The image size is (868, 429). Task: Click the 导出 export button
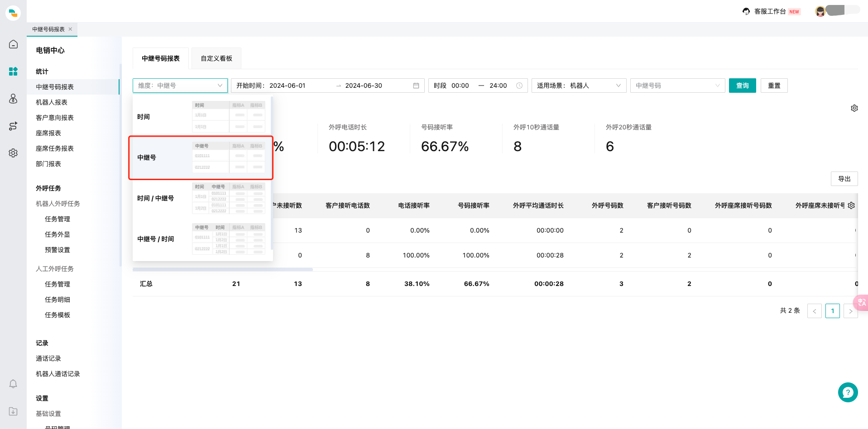844,179
